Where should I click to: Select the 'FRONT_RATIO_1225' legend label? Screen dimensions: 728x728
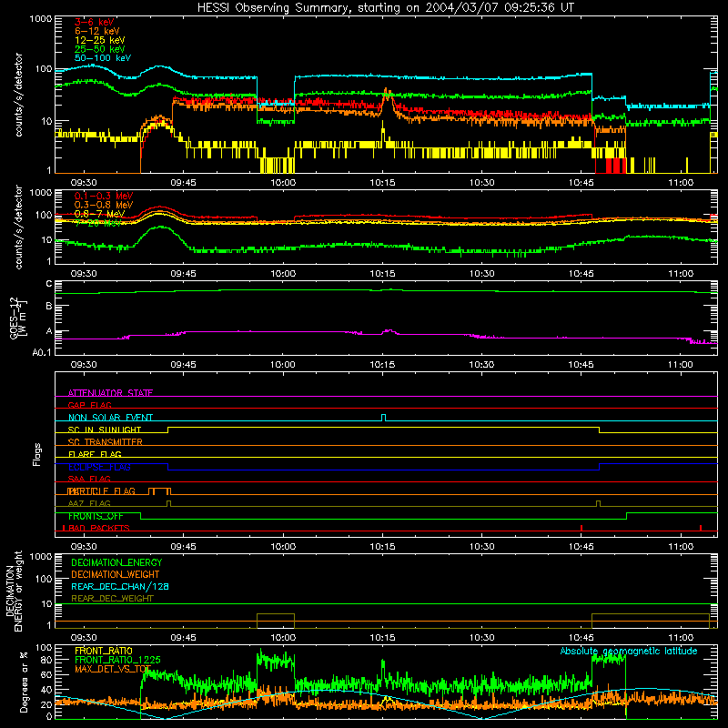pos(117,660)
